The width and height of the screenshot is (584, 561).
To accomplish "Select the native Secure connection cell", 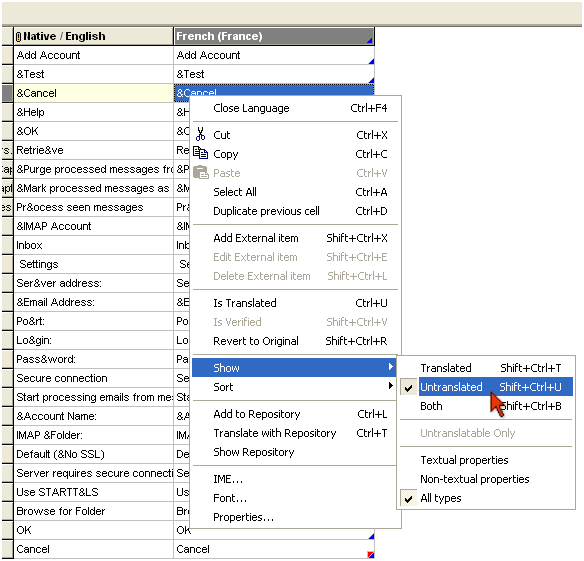I will (x=93, y=378).
